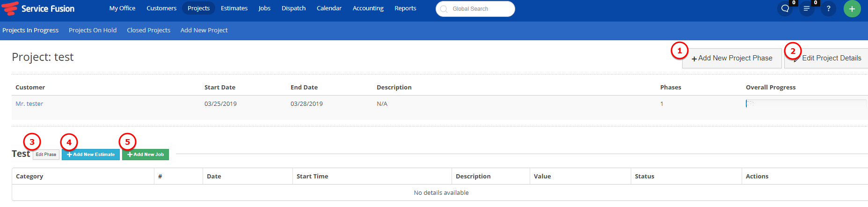Switch to Projects On Hold tab

click(93, 30)
